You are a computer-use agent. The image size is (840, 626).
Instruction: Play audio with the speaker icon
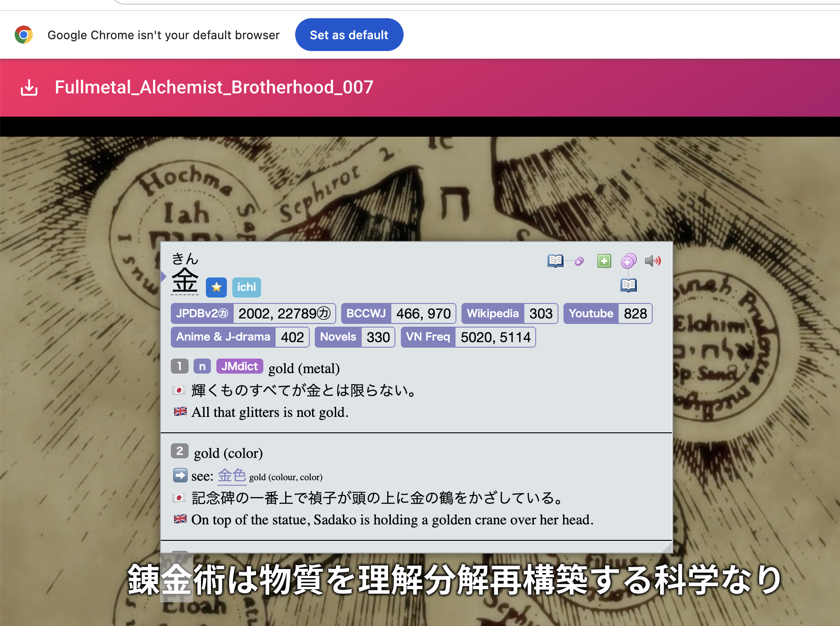coord(653,261)
